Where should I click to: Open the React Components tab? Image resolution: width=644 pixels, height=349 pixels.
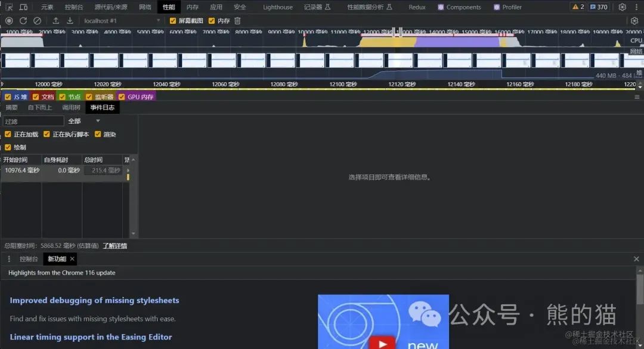click(459, 7)
